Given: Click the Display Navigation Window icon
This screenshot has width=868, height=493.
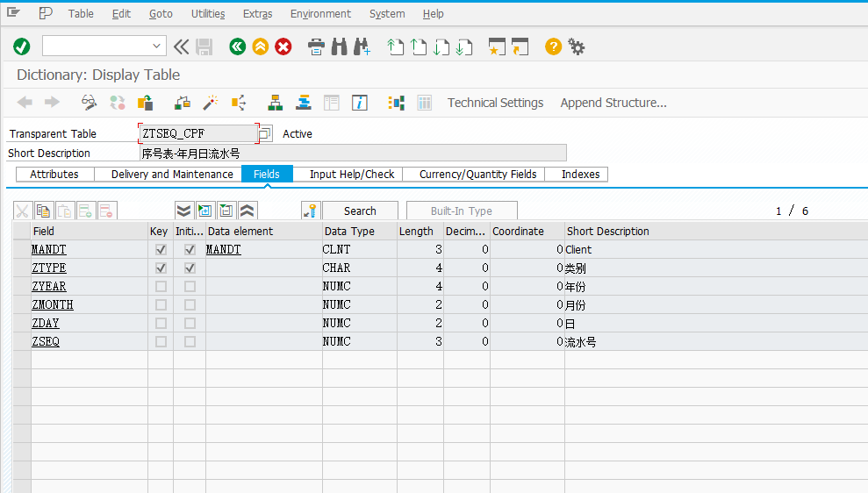Looking at the screenshot, I should [x=304, y=103].
